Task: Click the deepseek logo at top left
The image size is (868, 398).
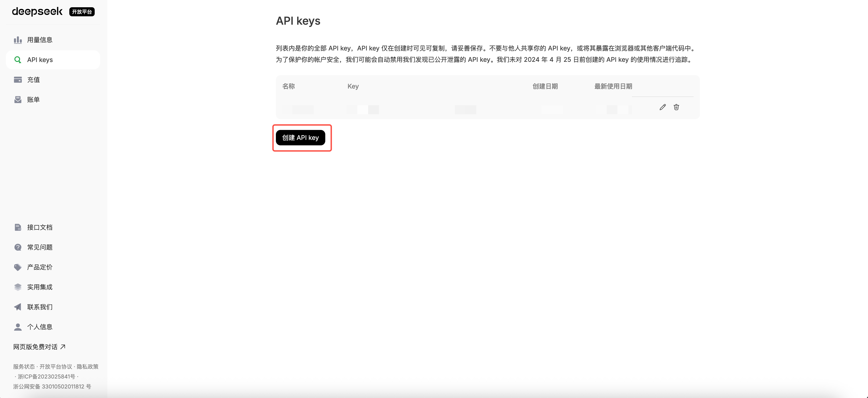Action: pos(37,12)
